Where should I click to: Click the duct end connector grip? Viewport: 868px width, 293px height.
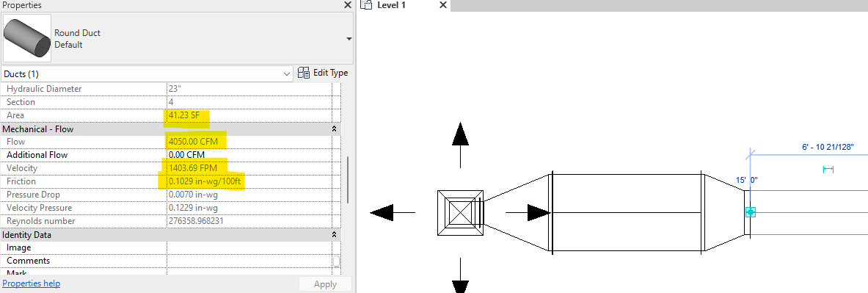click(750, 212)
